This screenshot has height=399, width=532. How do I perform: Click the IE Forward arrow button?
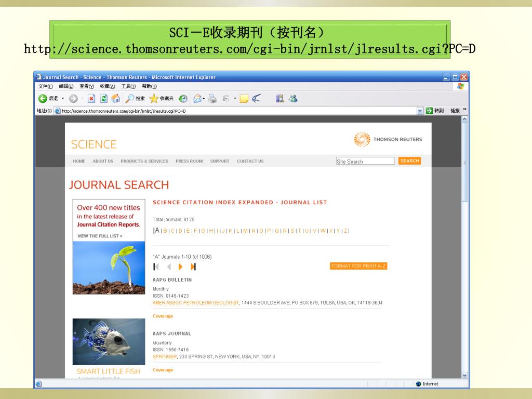click(x=73, y=98)
